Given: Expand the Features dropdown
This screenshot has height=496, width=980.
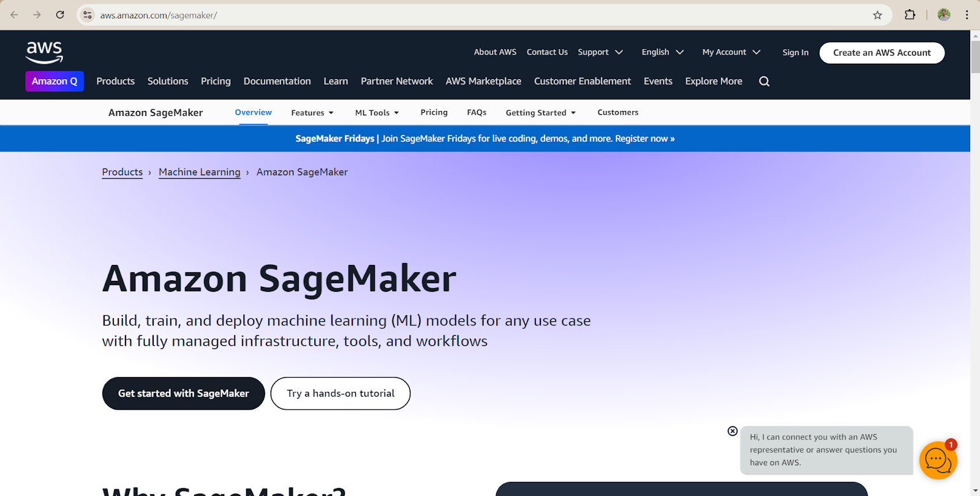Looking at the screenshot, I should pos(312,113).
